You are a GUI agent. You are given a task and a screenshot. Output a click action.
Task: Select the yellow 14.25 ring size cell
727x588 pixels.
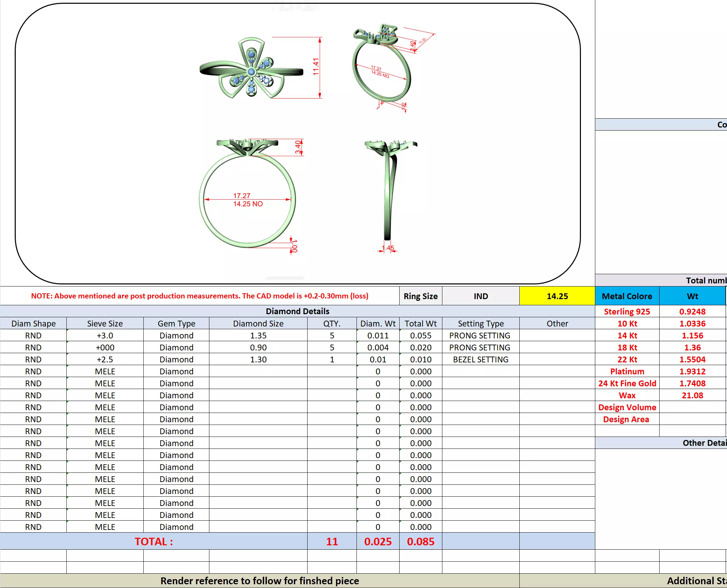[557, 296]
